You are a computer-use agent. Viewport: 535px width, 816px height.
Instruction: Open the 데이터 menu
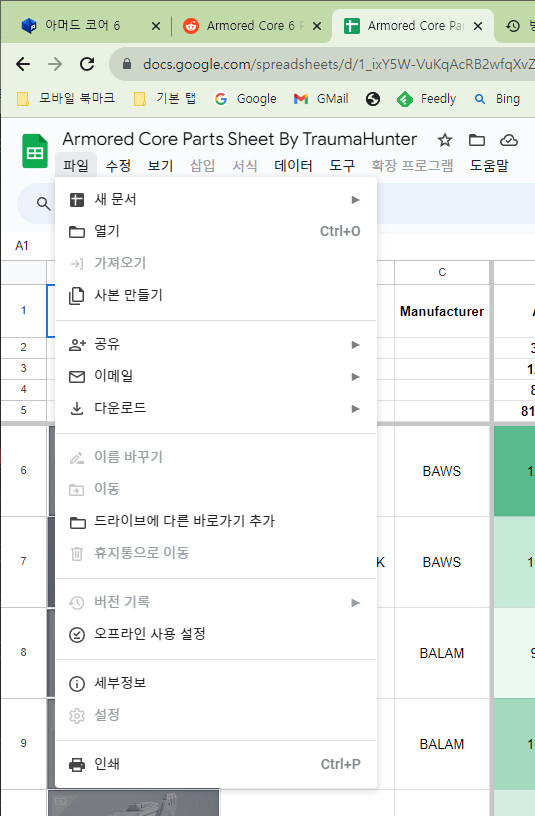293,165
